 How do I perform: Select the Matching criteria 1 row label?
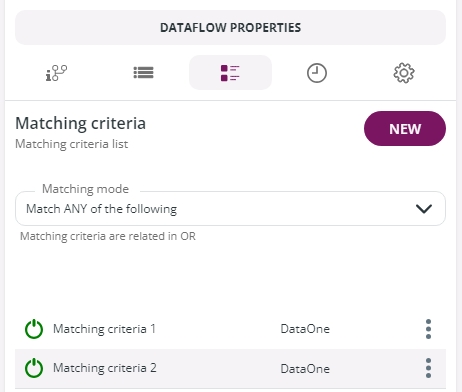click(104, 329)
